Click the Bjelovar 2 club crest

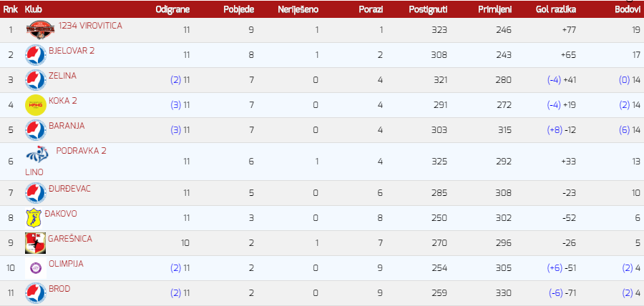[36, 55]
